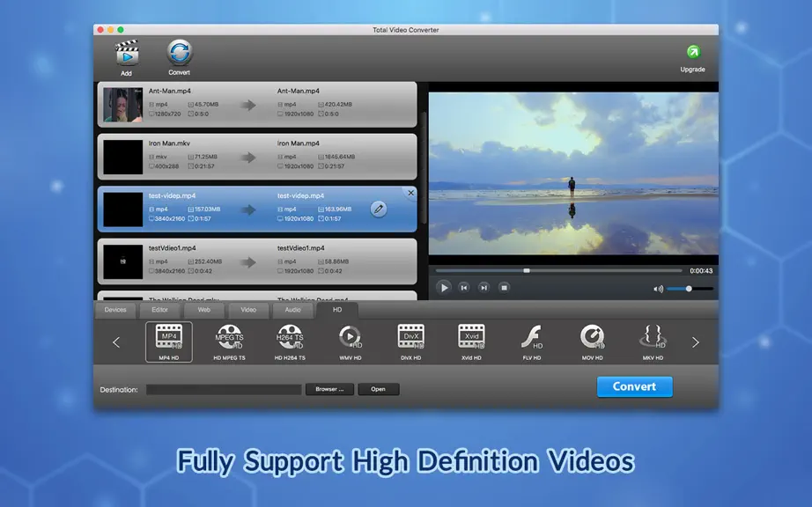The image size is (812, 507).
Task: Click the Add video clapperboard icon
Action: 127,53
